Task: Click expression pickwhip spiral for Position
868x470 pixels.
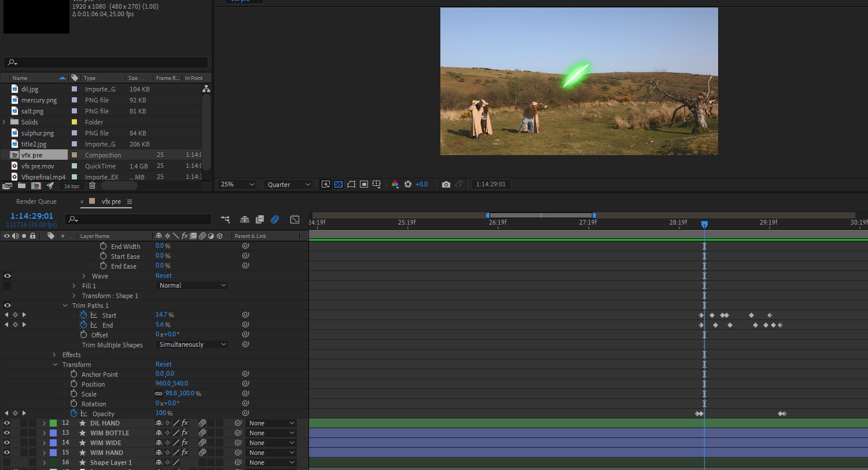Action: (x=245, y=384)
